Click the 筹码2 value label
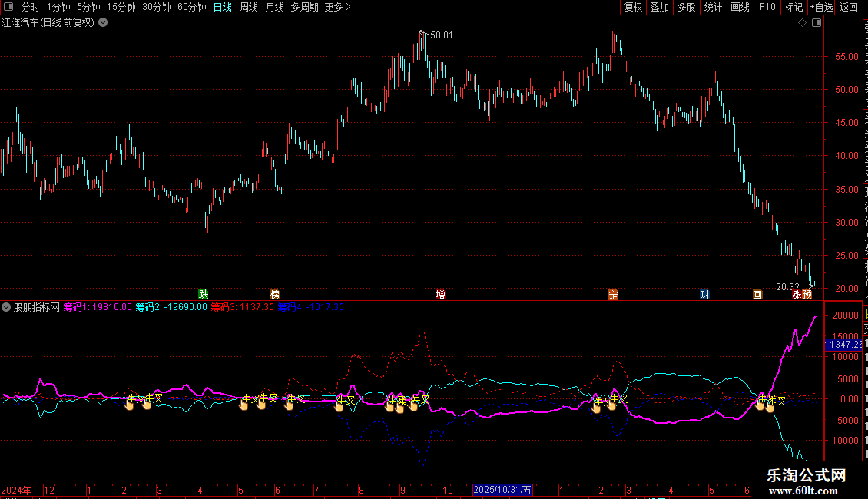 [x=171, y=307]
